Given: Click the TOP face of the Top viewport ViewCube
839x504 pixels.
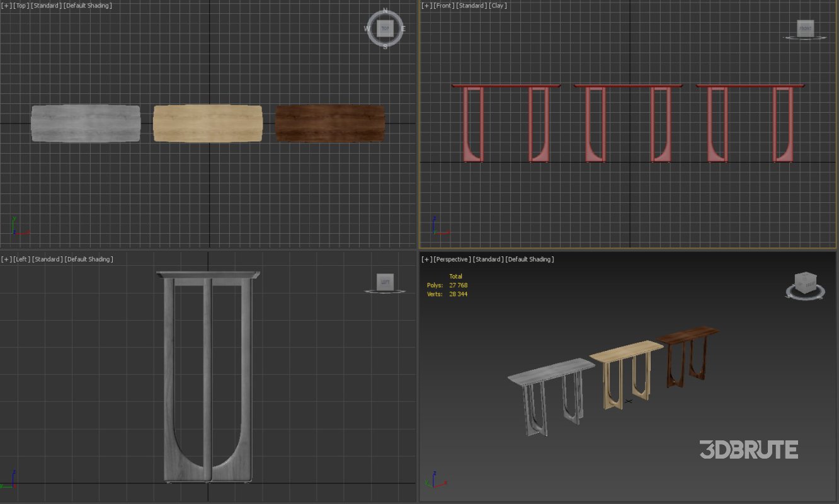Looking at the screenshot, I should click(x=384, y=28).
